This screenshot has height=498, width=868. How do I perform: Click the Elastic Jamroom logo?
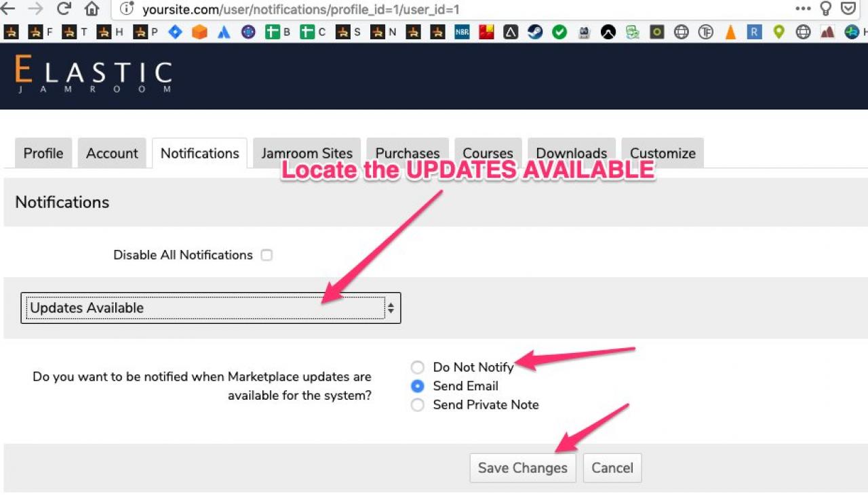(x=93, y=75)
